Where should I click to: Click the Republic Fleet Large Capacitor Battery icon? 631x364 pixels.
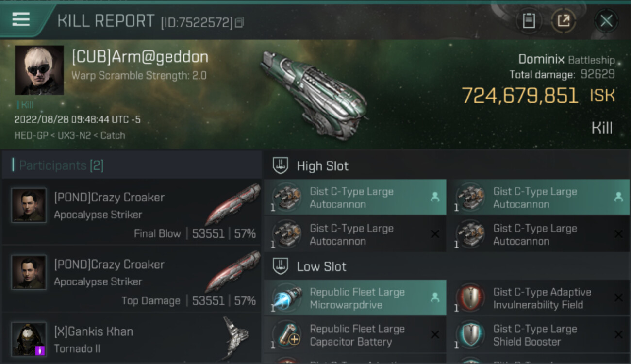coord(286,335)
